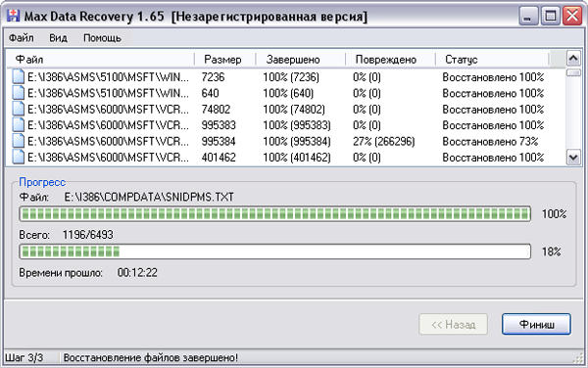
Task: Click file icon of the 995383 size row
Action: point(18,124)
